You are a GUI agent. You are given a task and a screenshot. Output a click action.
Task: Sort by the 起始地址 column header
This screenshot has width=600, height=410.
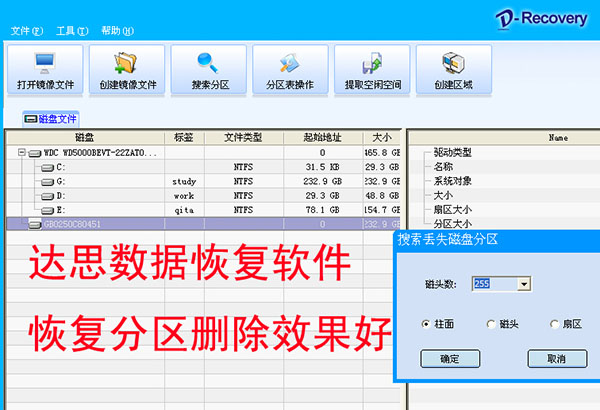click(323, 137)
